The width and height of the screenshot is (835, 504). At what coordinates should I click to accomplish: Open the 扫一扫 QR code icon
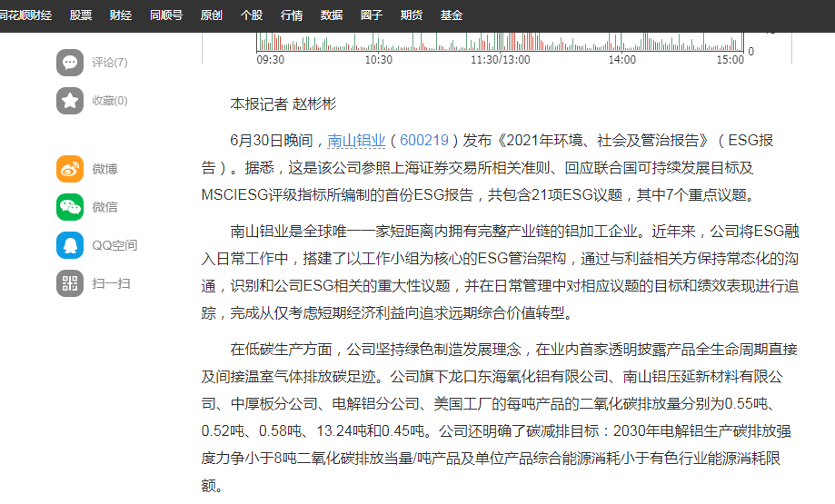pos(70,283)
